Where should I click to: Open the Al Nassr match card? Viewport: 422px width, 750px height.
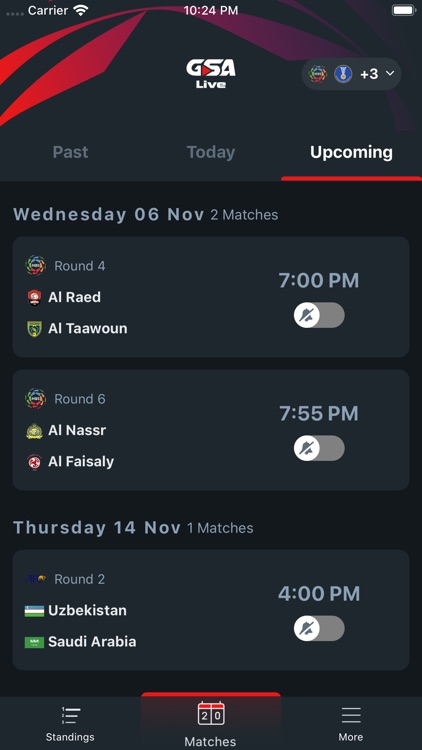[x=211, y=430]
